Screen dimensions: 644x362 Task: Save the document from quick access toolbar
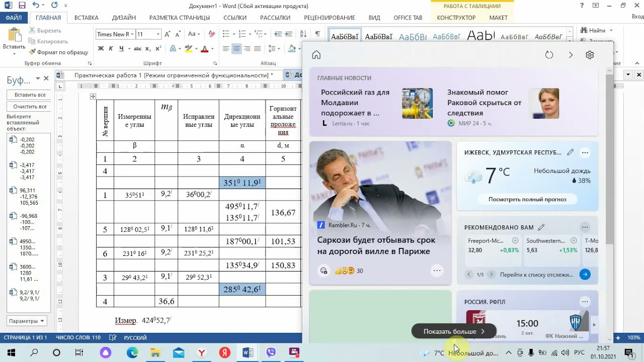(x=22, y=6)
